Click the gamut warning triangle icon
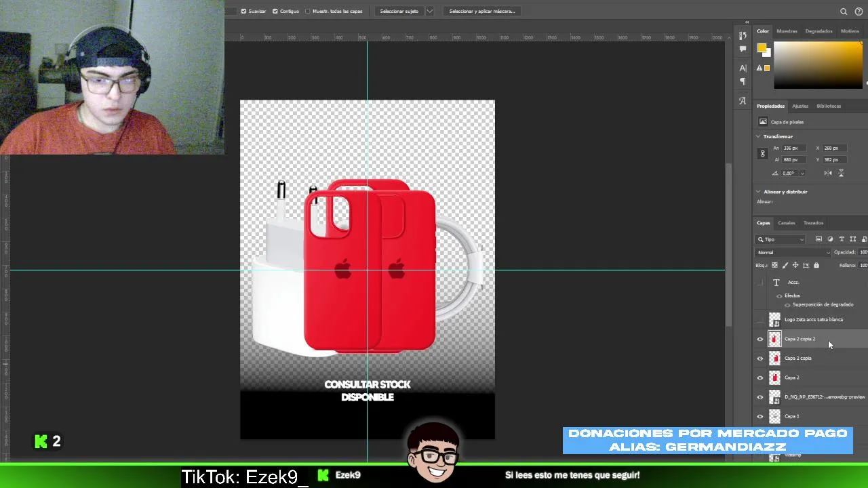This screenshot has width=868, height=488. 761,68
